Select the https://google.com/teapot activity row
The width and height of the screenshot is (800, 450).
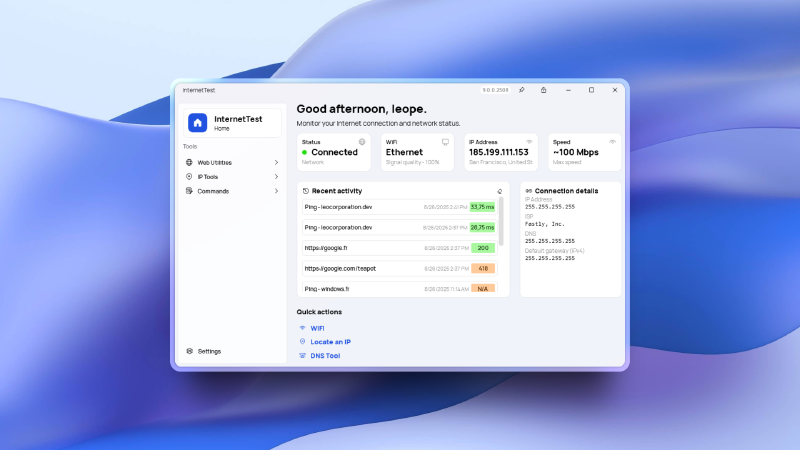pyautogui.click(x=399, y=268)
